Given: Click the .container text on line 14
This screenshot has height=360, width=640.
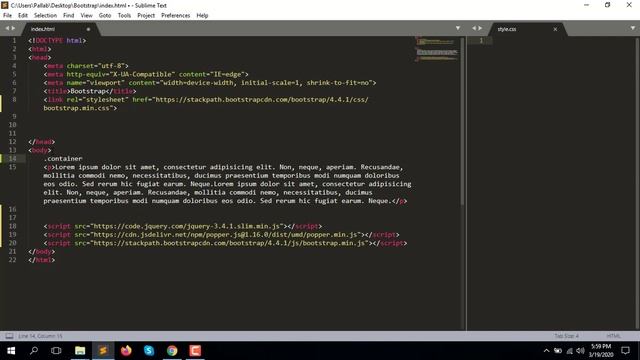Looking at the screenshot, I should point(63,158).
